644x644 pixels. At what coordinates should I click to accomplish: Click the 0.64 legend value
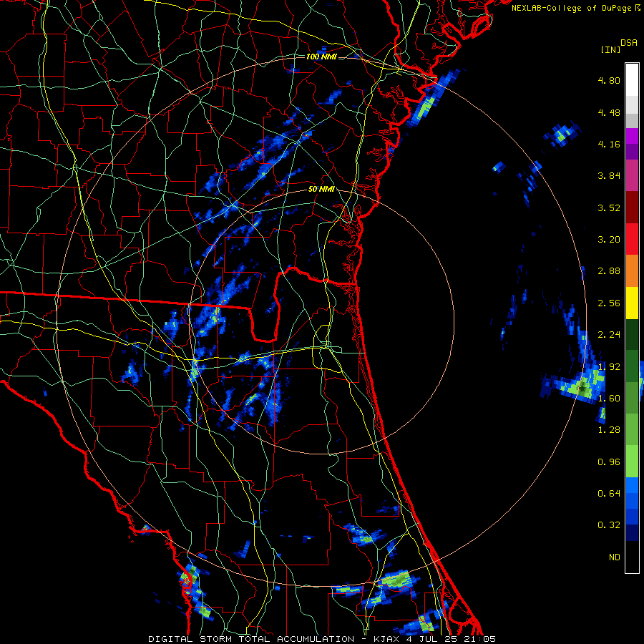(x=609, y=494)
